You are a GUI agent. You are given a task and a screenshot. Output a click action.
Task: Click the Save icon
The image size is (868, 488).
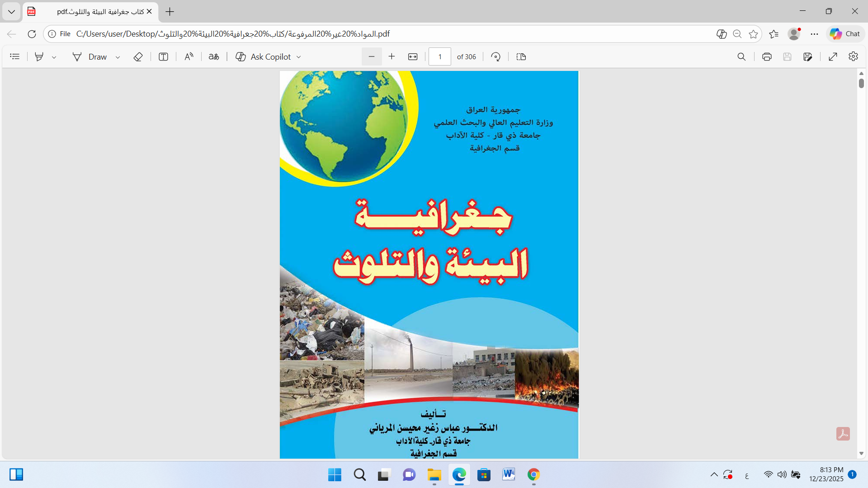point(787,56)
